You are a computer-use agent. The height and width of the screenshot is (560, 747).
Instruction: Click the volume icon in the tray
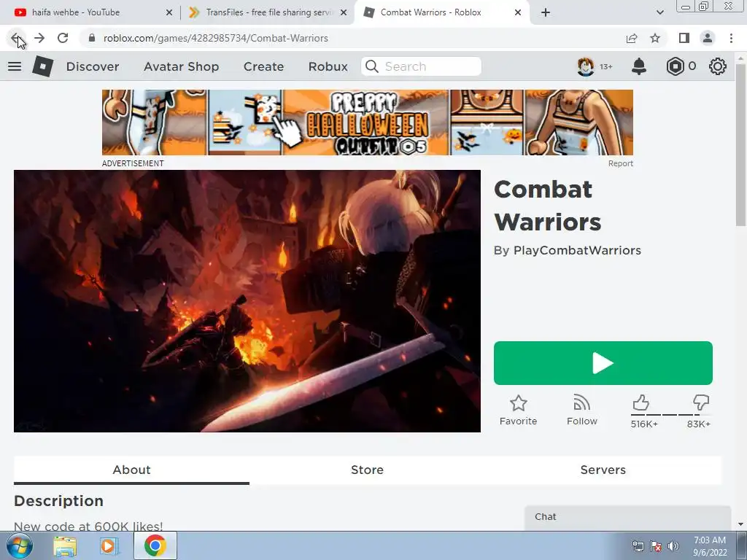tap(673, 546)
